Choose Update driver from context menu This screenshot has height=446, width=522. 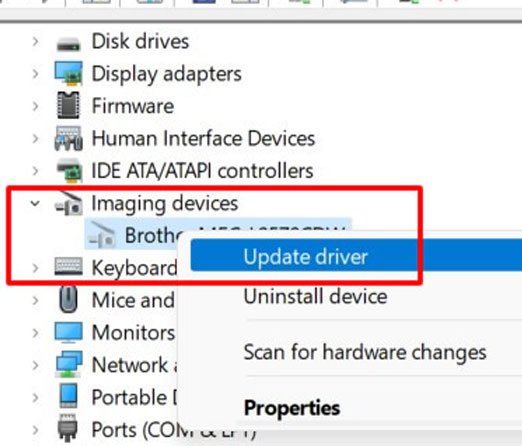tap(356, 256)
